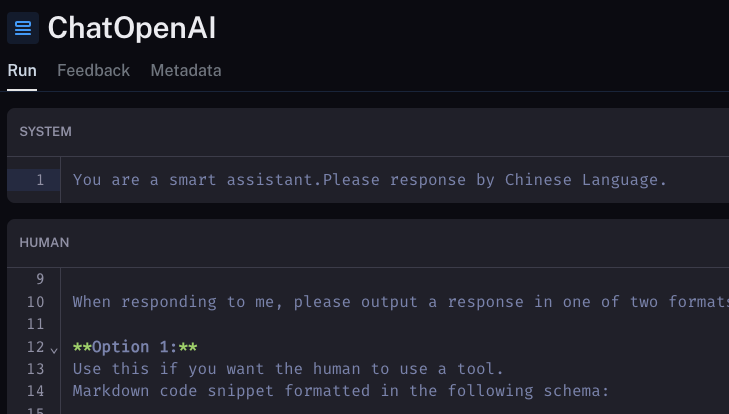Image resolution: width=729 pixels, height=414 pixels.
Task: Click the SYSTEM section header
Action: point(46,131)
